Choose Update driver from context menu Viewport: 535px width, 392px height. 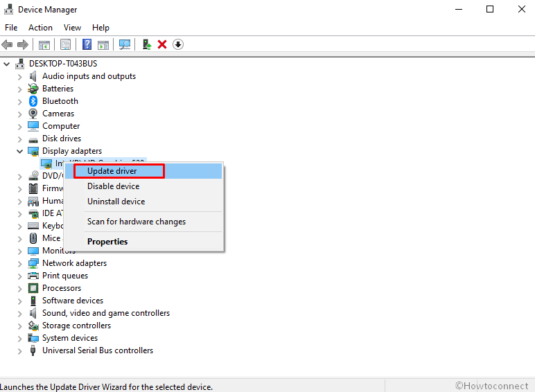[x=143, y=171]
